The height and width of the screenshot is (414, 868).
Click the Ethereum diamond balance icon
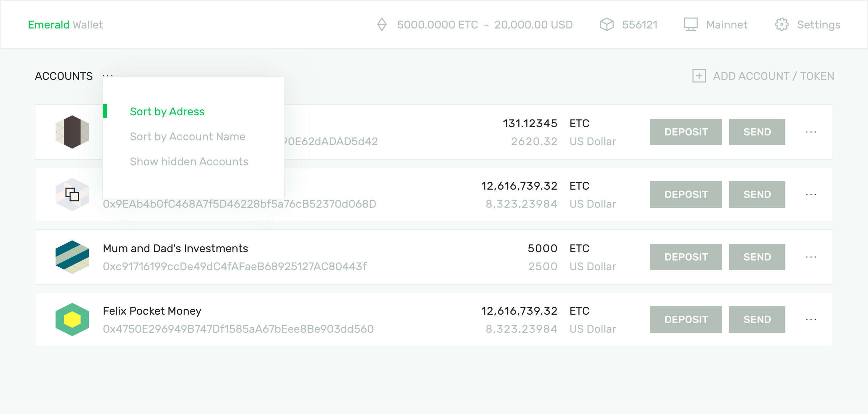(382, 25)
